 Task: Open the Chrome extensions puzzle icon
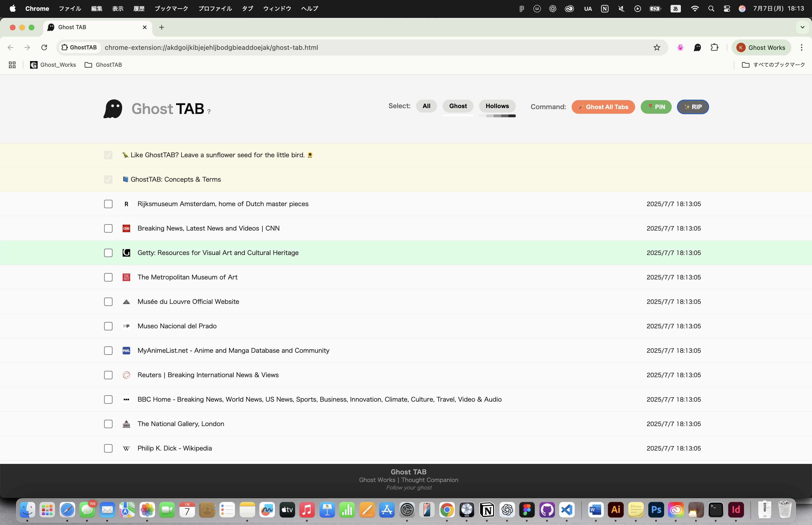click(714, 47)
